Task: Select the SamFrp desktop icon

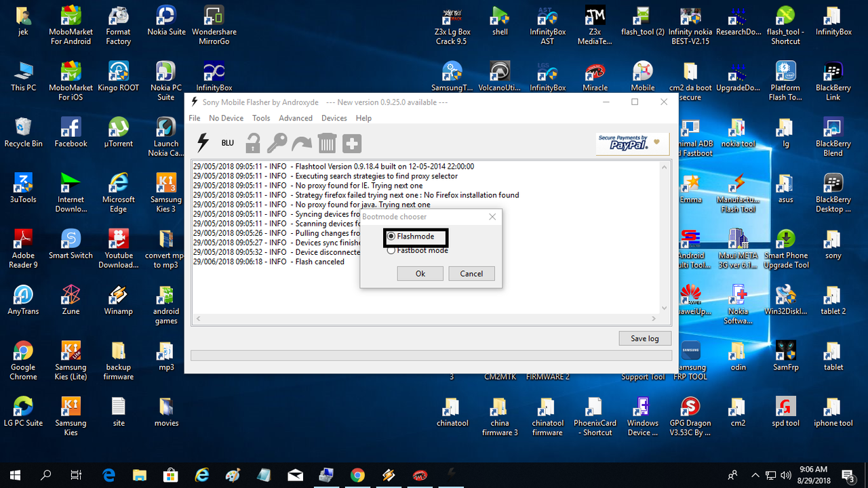Action: click(x=786, y=356)
